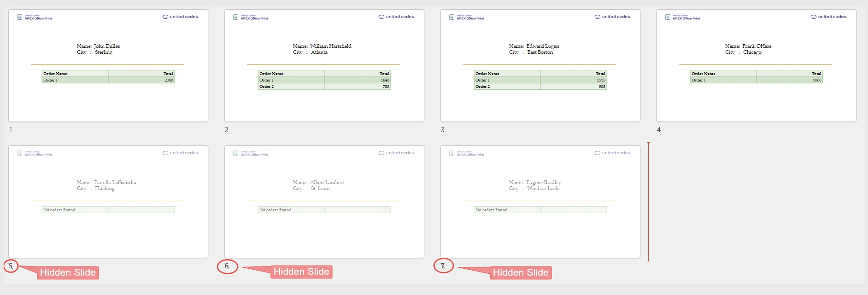Click 'No orders Found' on Fiorello LaGuardia slide
Screen dimensions: 868x295
click(x=59, y=210)
